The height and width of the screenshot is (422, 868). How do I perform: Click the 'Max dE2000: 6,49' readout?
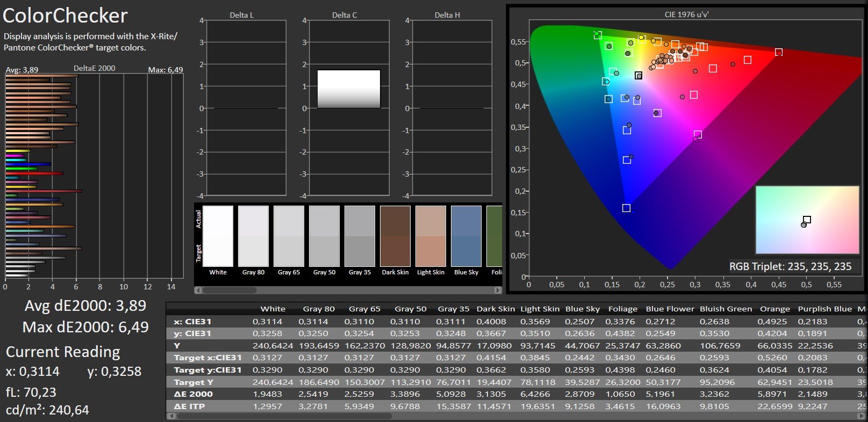tap(85, 327)
